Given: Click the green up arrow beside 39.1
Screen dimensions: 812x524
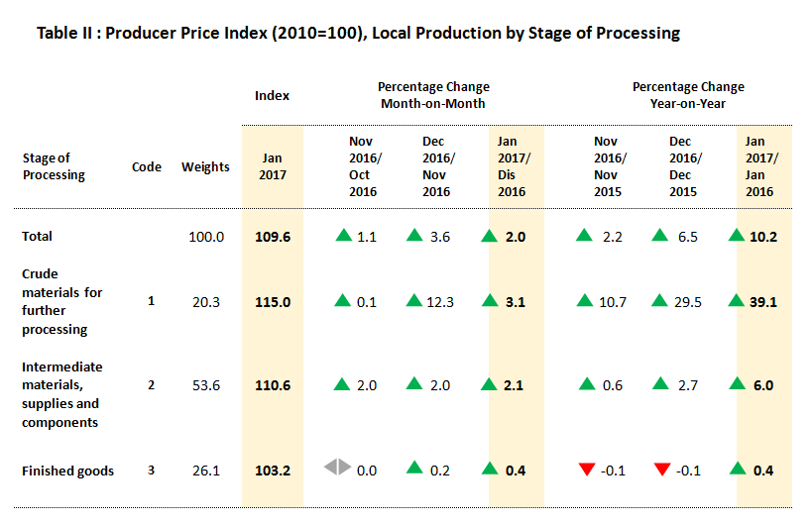Looking at the screenshot, I should (737, 300).
